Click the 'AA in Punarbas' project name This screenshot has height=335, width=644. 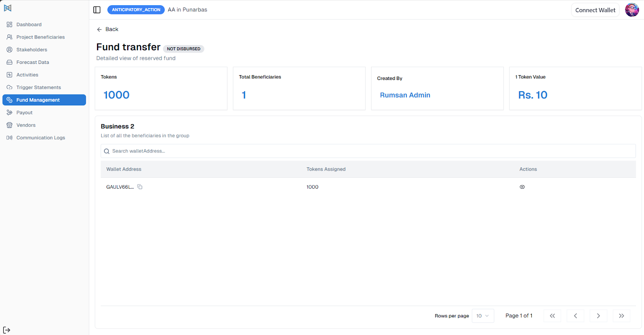[188, 10]
